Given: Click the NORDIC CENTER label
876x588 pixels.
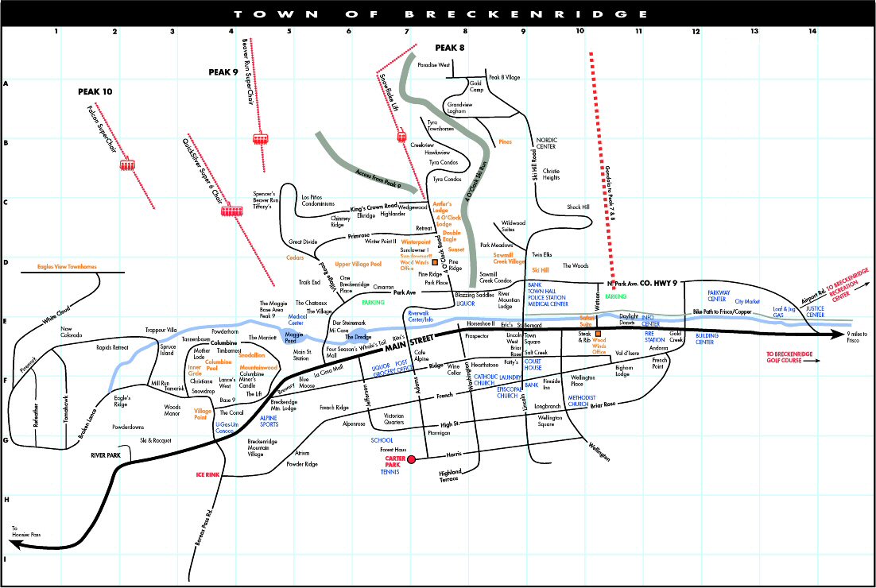Looking at the screenshot, I should pyautogui.click(x=545, y=143).
